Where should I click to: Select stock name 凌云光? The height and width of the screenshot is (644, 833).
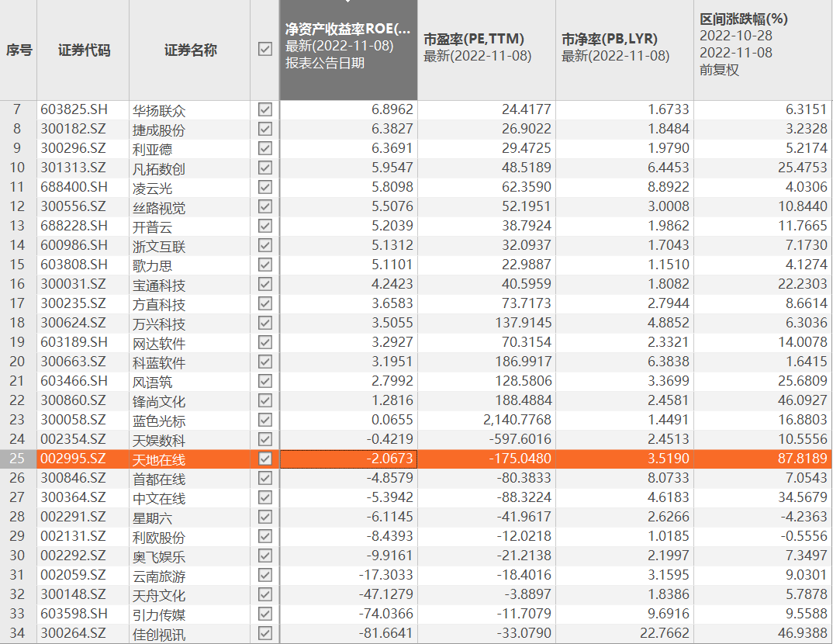tap(153, 188)
